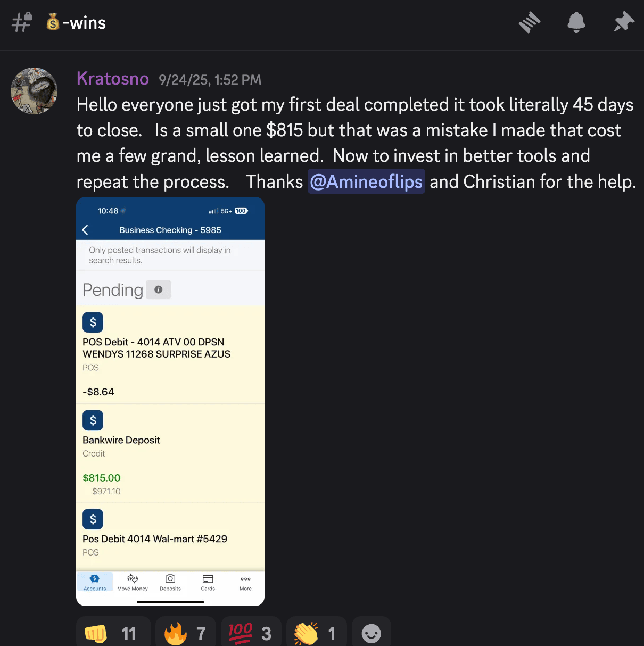Tap the back chevron in Business Checking
The image size is (644, 646).
85,230
